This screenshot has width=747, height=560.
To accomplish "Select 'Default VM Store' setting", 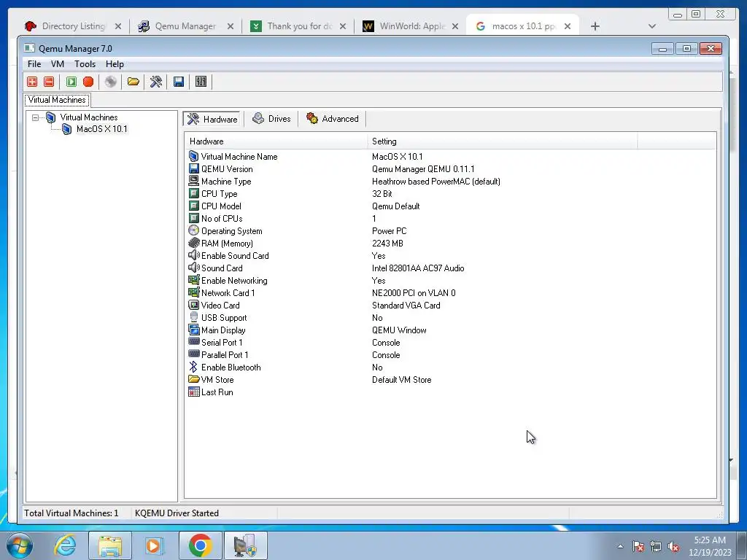I will (x=401, y=379).
